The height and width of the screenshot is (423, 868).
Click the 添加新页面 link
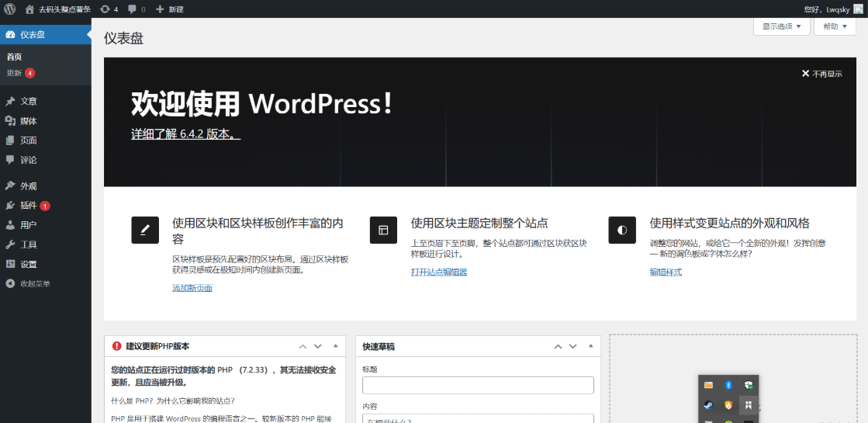192,288
